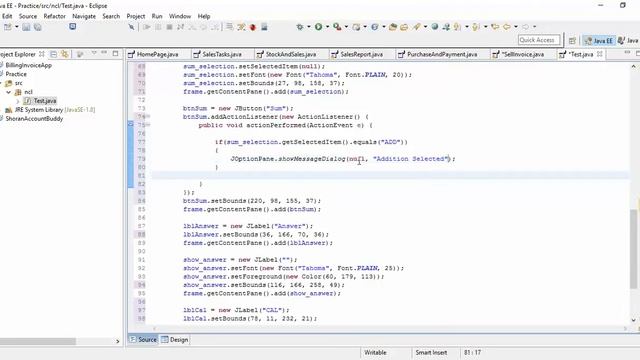Switch to Java perspective
Screen dimensions: 640x360
628,40
